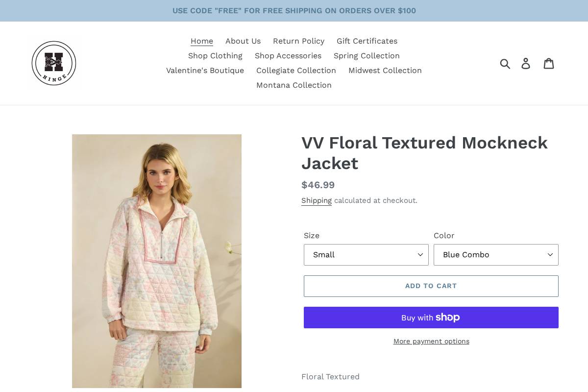Open the About Us page
The width and height of the screenshot is (588, 392).
pyautogui.click(x=243, y=41)
